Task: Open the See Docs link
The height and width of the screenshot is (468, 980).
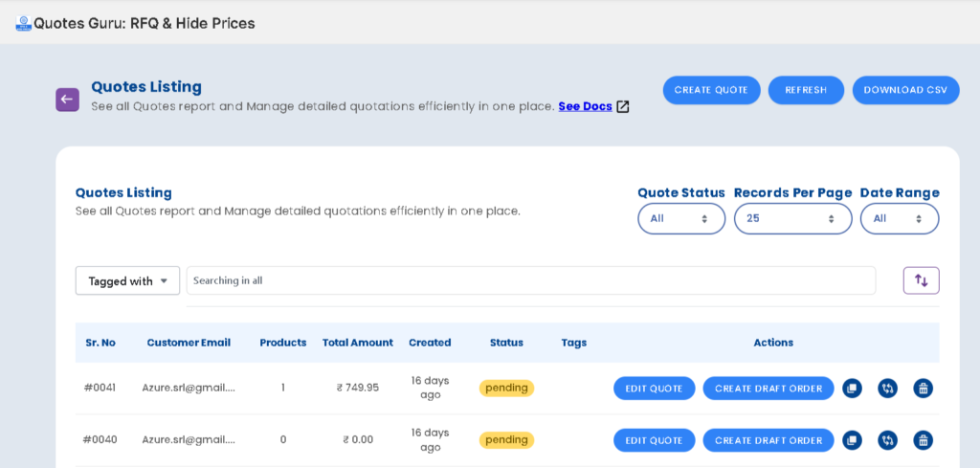Action: coord(586,106)
